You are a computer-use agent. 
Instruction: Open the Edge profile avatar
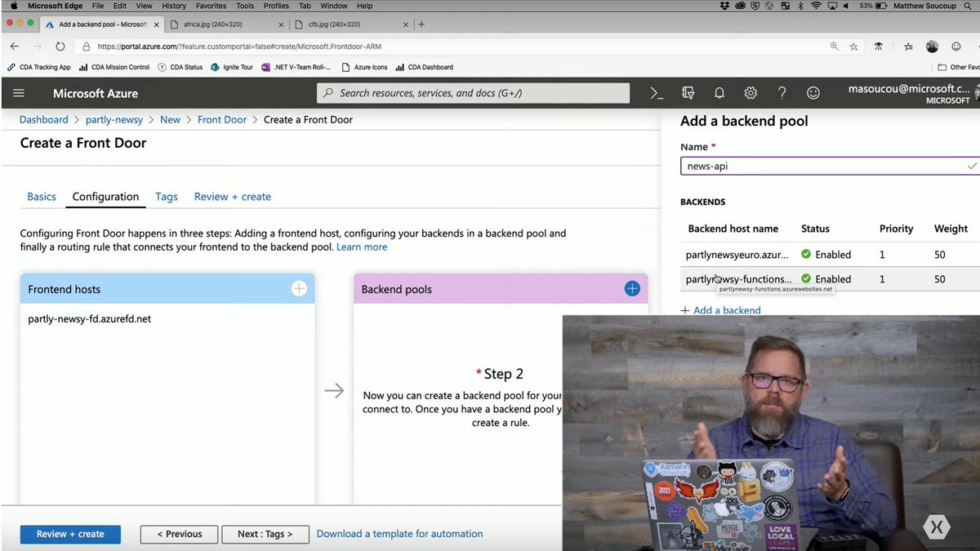(933, 47)
